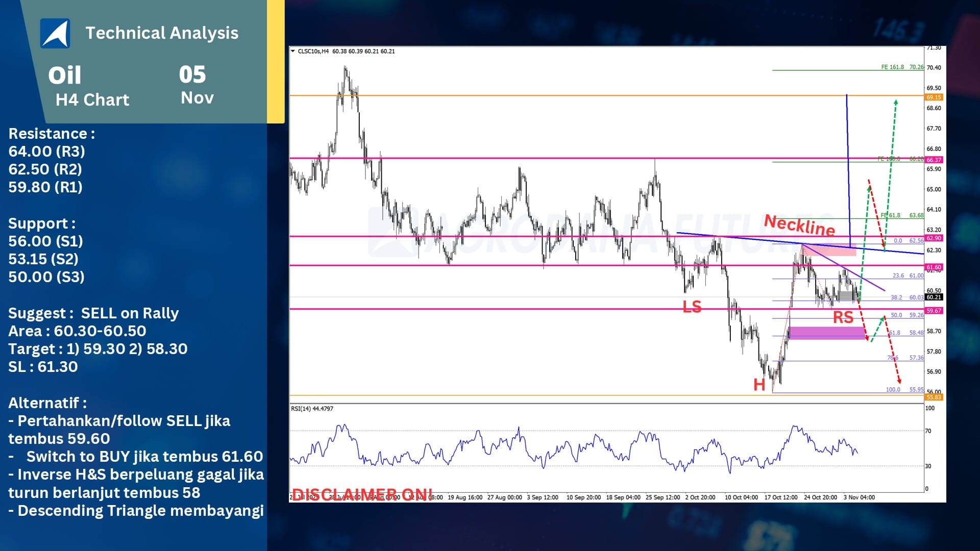Click the red Neckline text label
980x551 pixels.
[799, 224]
